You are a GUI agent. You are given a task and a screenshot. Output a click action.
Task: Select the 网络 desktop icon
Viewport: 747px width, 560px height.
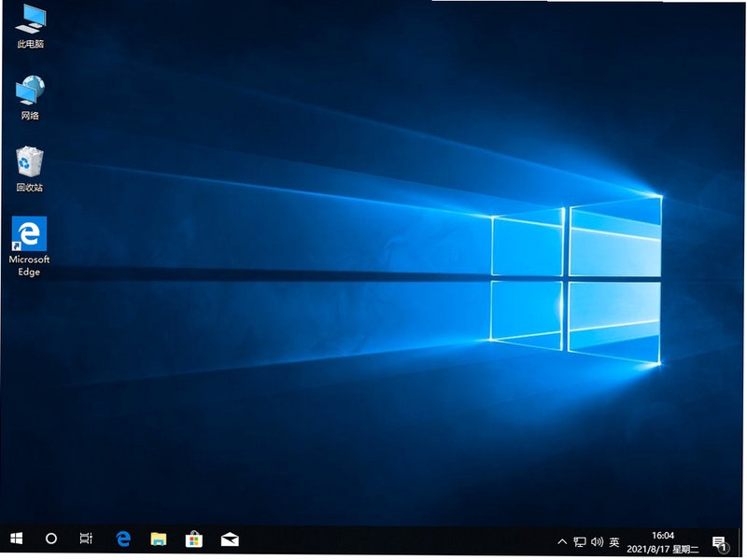tap(30, 98)
